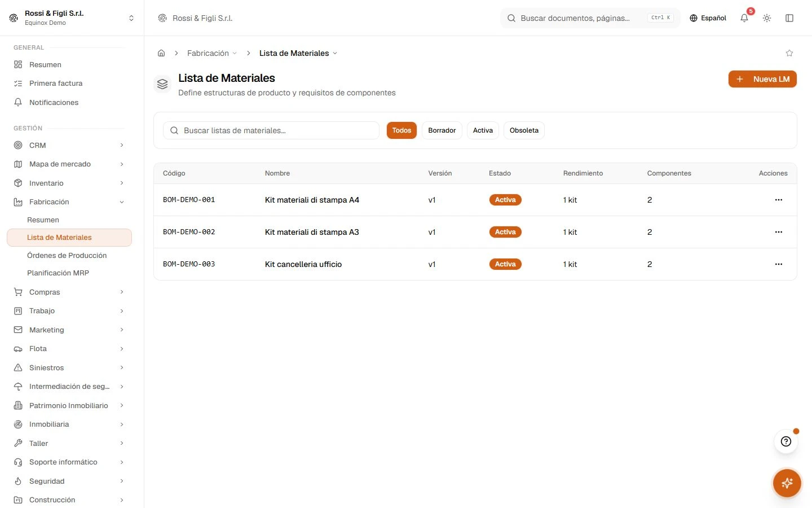812x508 pixels.
Task: Select the Todos filter
Action: coord(401,130)
